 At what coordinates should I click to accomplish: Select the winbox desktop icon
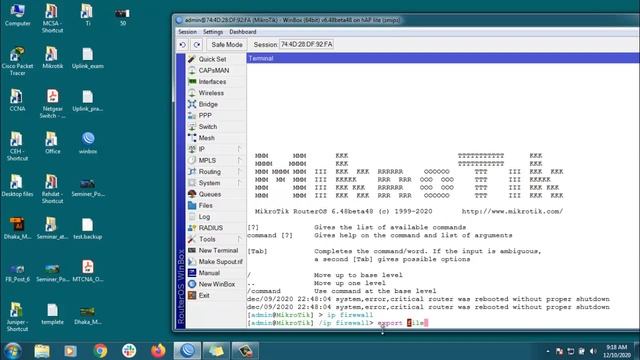pos(88,143)
